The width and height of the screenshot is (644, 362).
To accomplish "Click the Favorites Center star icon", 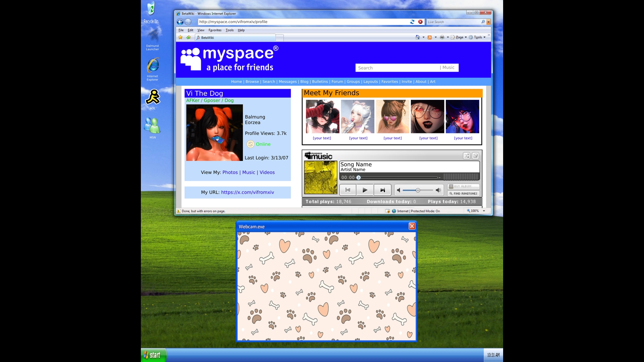I will tap(180, 37).
